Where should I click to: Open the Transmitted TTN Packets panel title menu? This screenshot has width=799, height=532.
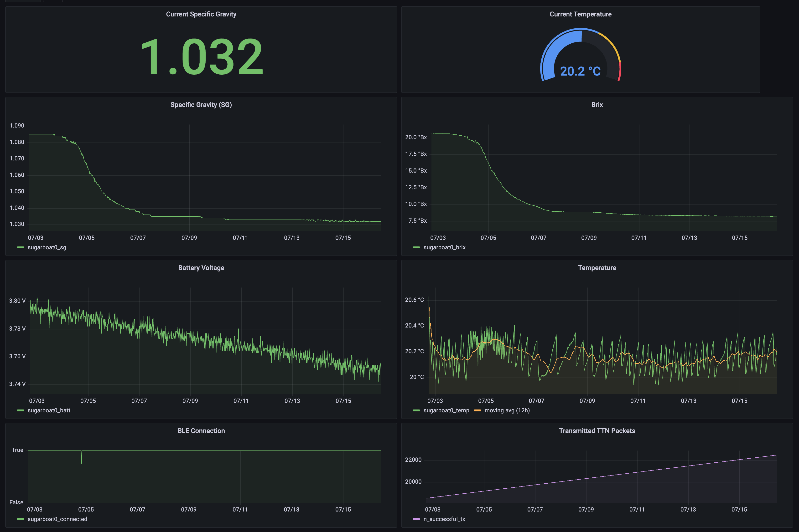pyautogui.click(x=597, y=430)
